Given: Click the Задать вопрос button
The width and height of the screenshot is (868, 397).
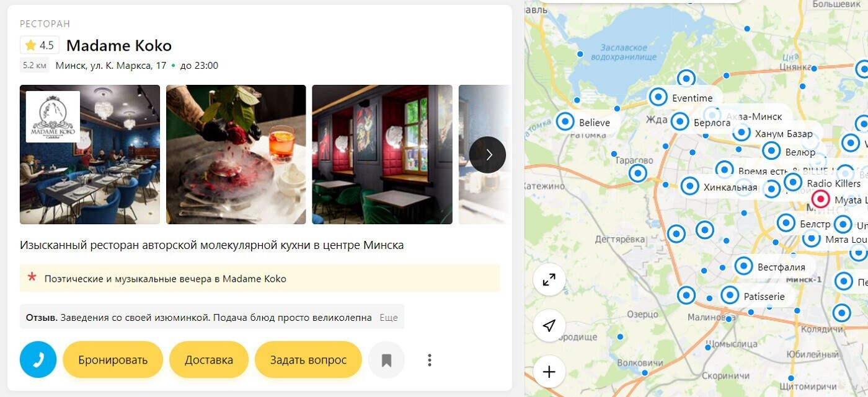Looking at the screenshot, I should 308,360.
